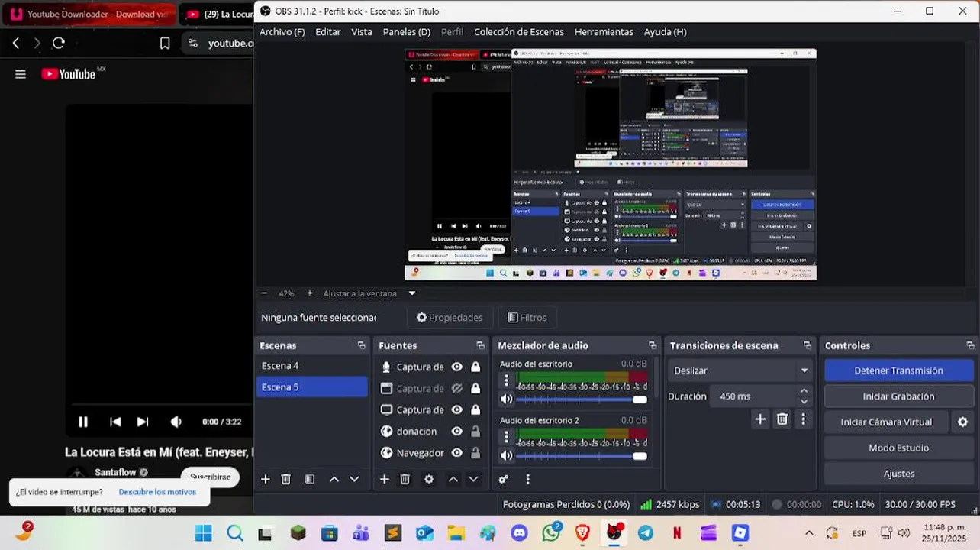Click Filtros button
Image resolution: width=980 pixels, height=550 pixels.
(x=527, y=317)
